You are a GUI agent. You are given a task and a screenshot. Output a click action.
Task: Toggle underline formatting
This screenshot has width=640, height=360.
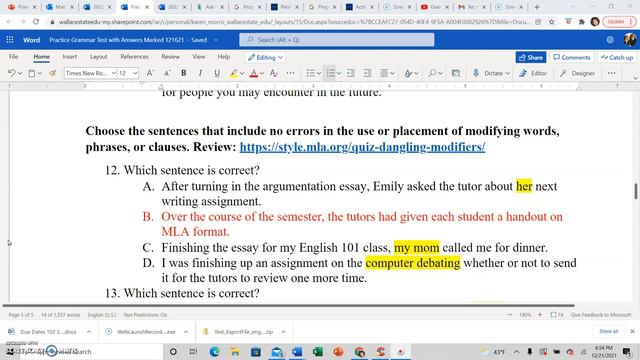[x=217, y=73]
